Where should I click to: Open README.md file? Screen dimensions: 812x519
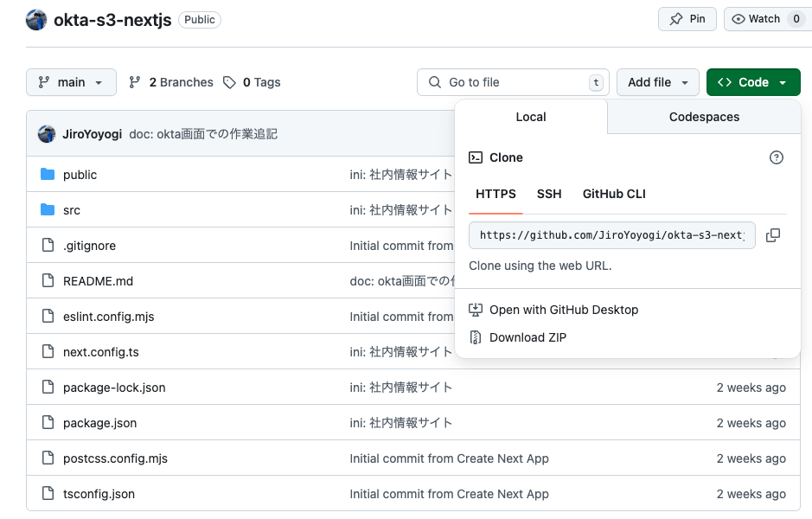coord(98,281)
